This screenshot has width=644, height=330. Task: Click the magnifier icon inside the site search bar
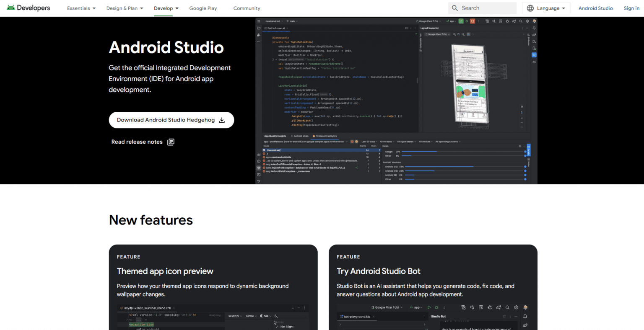(x=455, y=8)
